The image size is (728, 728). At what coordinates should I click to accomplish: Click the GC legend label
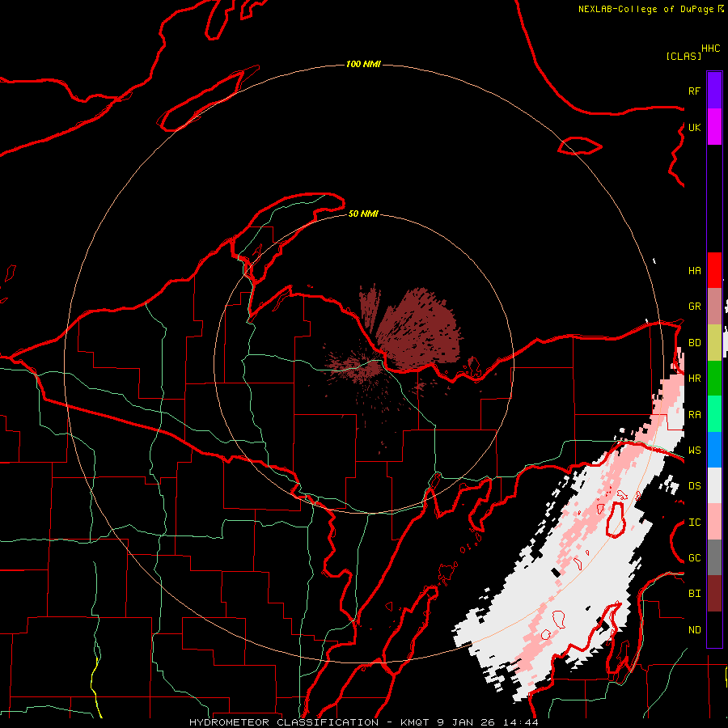[x=694, y=558]
